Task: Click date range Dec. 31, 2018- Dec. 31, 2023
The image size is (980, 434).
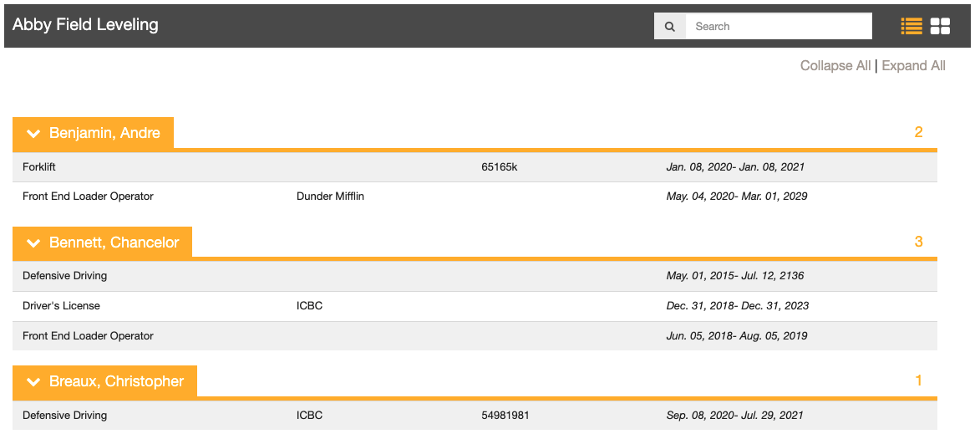Action: (x=738, y=306)
